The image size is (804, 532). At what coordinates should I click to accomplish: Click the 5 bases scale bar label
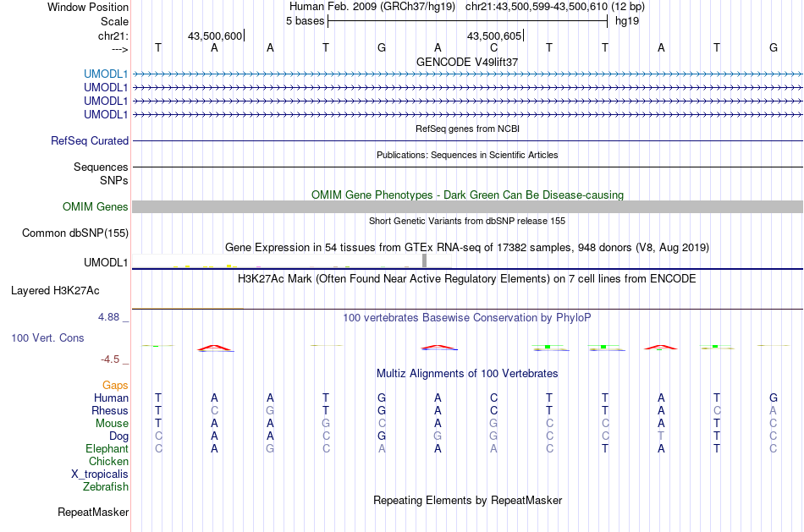point(305,21)
